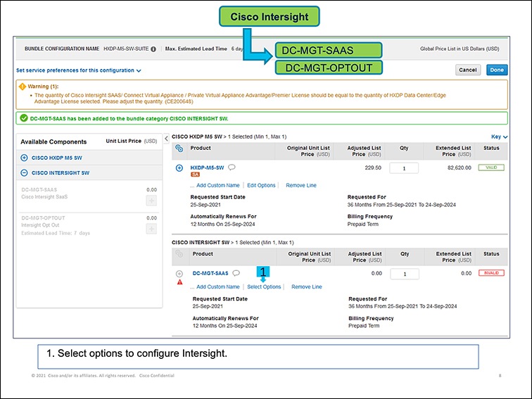
Task: Click the INVALID status badge
Action: click(x=491, y=273)
